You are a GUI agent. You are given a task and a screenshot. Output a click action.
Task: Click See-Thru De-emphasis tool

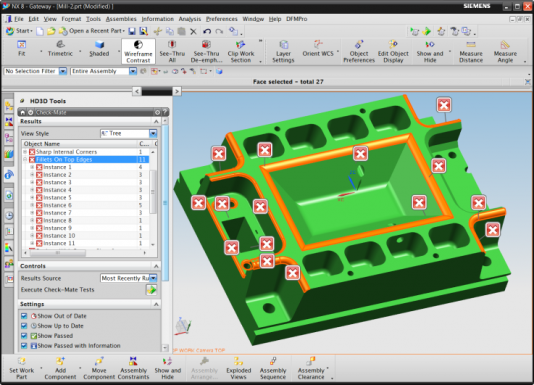pyautogui.click(x=206, y=51)
